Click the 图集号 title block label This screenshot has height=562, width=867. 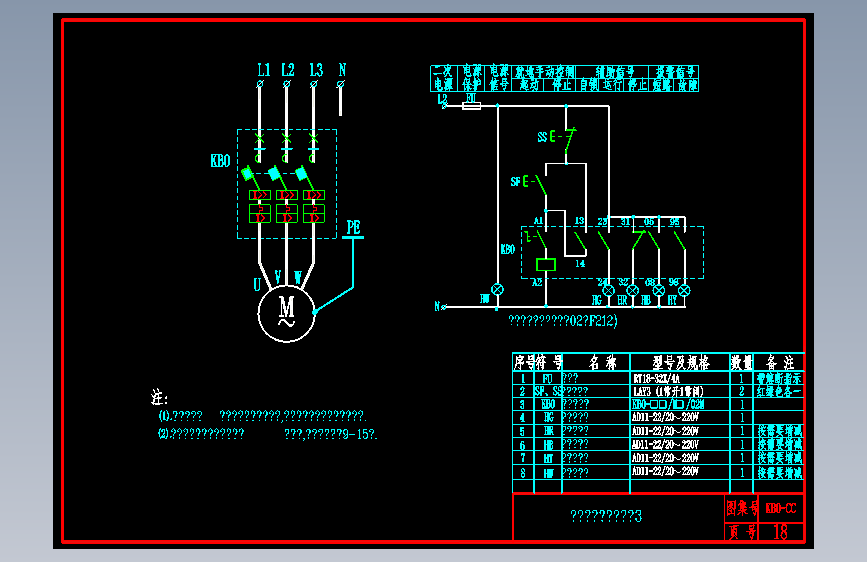coord(741,508)
